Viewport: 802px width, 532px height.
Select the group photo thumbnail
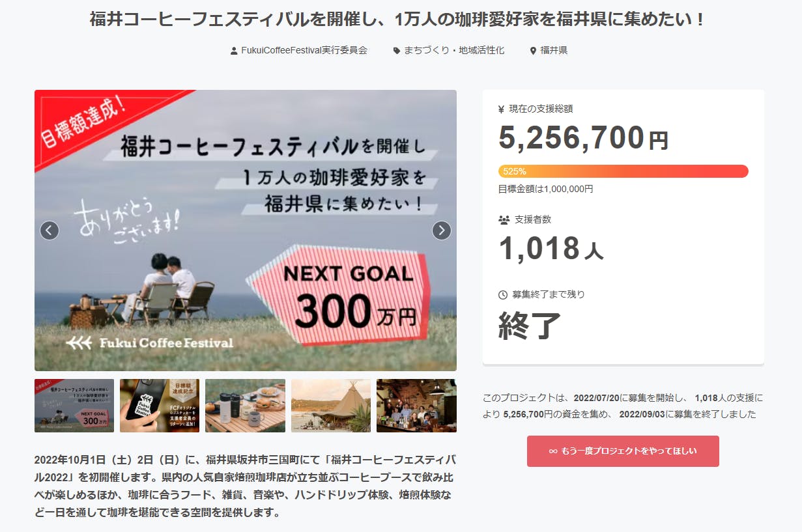click(x=416, y=406)
